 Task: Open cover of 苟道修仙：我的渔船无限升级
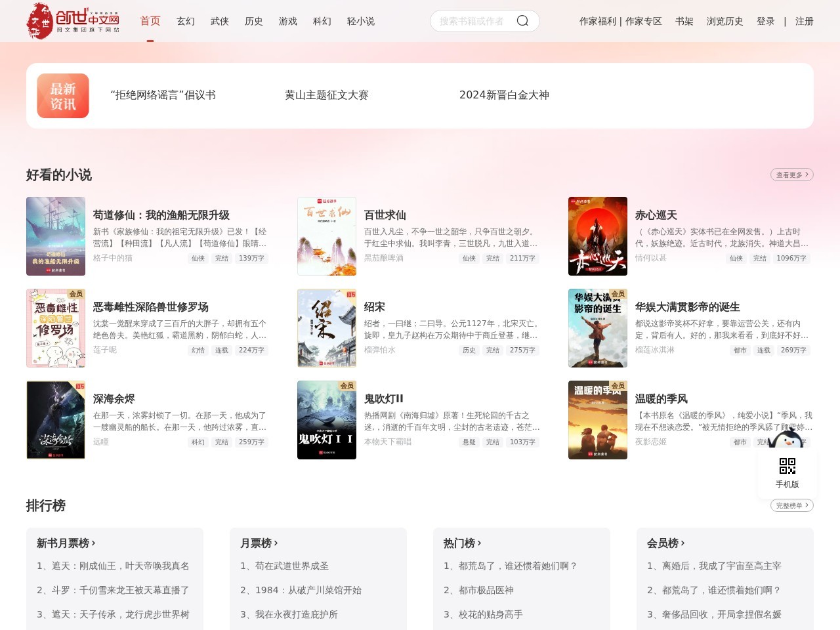click(x=56, y=236)
